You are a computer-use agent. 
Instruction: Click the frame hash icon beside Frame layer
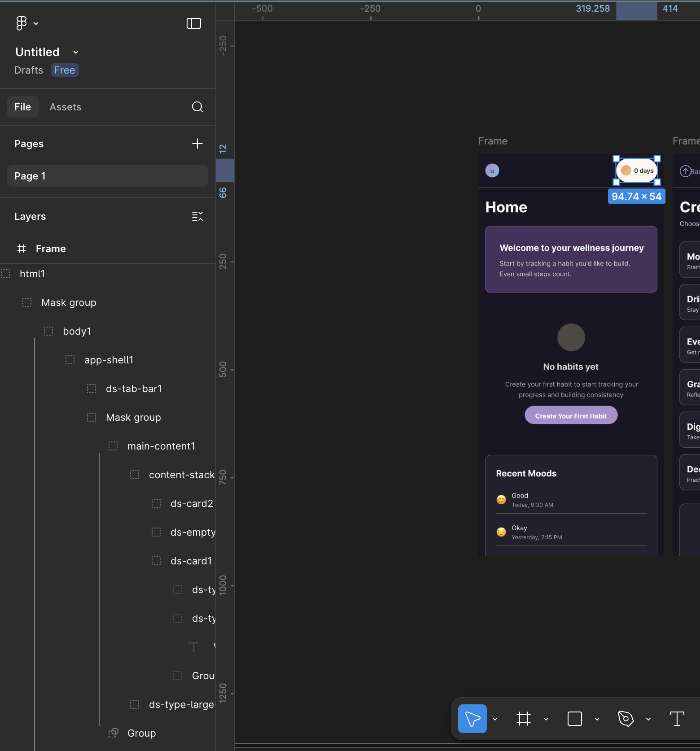(x=22, y=249)
